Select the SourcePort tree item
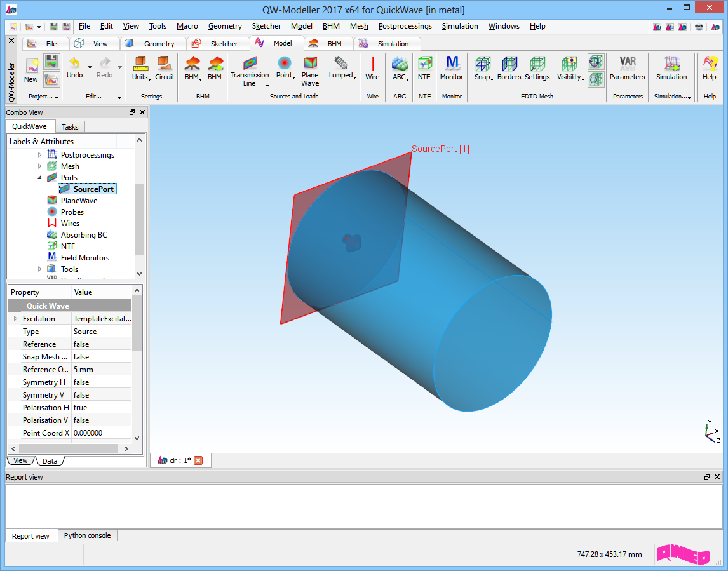 coord(87,189)
